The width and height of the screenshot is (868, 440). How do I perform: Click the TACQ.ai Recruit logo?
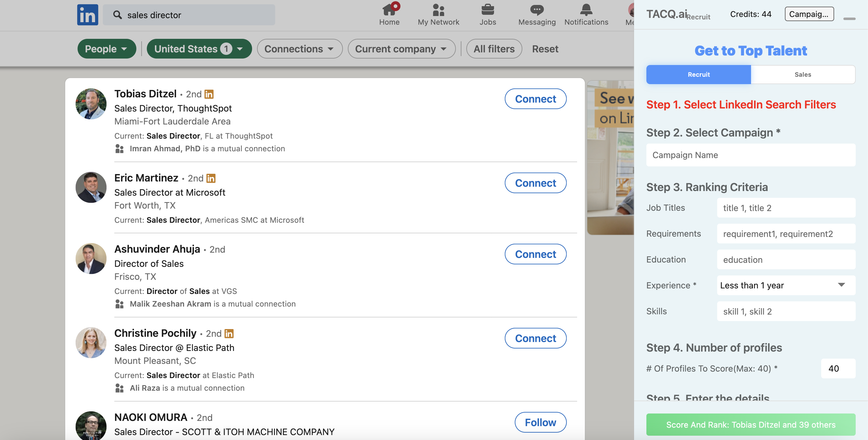tap(678, 14)
